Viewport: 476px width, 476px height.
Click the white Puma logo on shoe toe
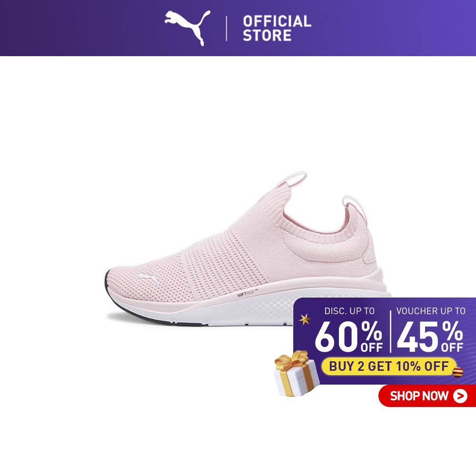149,276
